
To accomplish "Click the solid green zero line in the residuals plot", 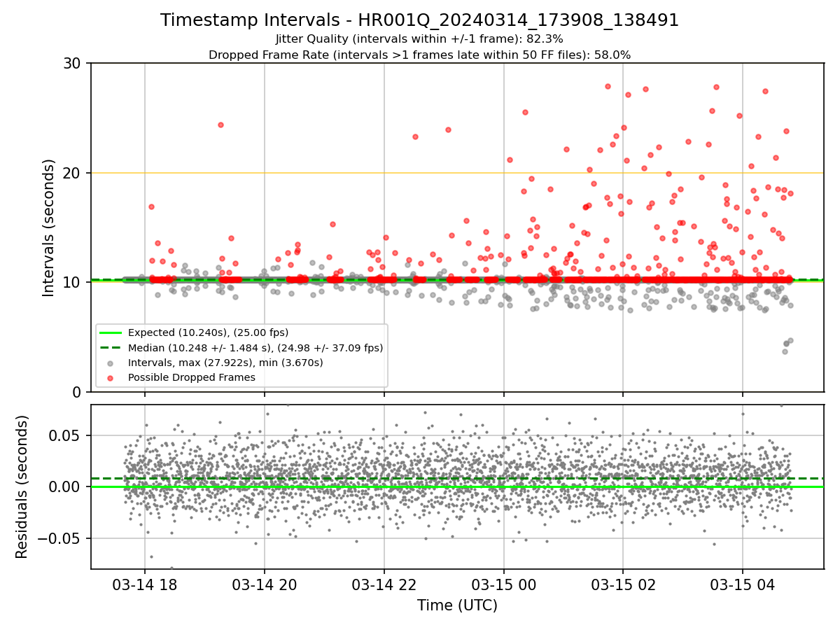I will tap(457, 486).
